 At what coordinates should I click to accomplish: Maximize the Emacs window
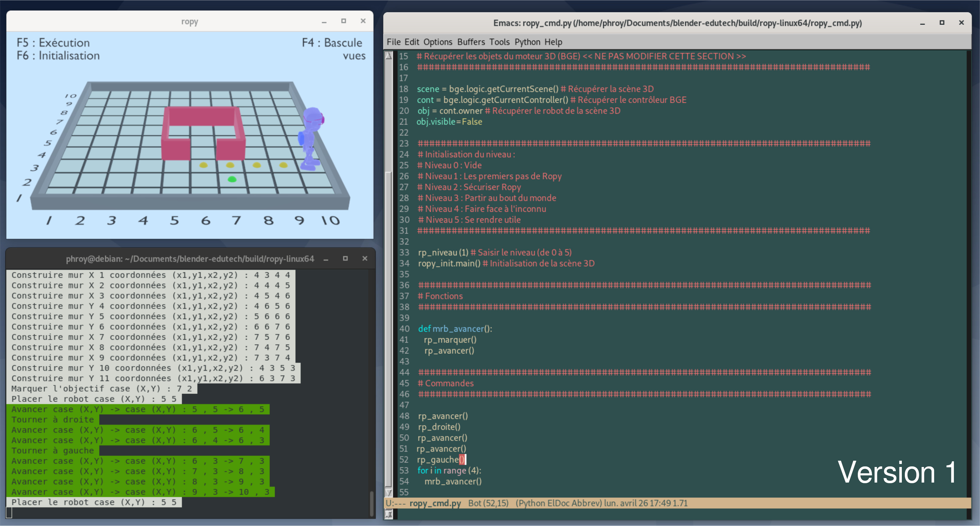click(942, 23)
